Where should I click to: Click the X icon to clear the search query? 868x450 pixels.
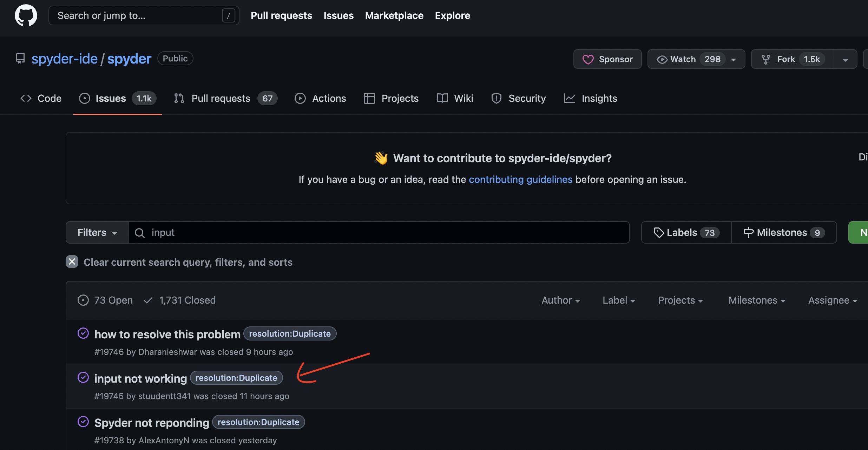(x=72, y=262)
